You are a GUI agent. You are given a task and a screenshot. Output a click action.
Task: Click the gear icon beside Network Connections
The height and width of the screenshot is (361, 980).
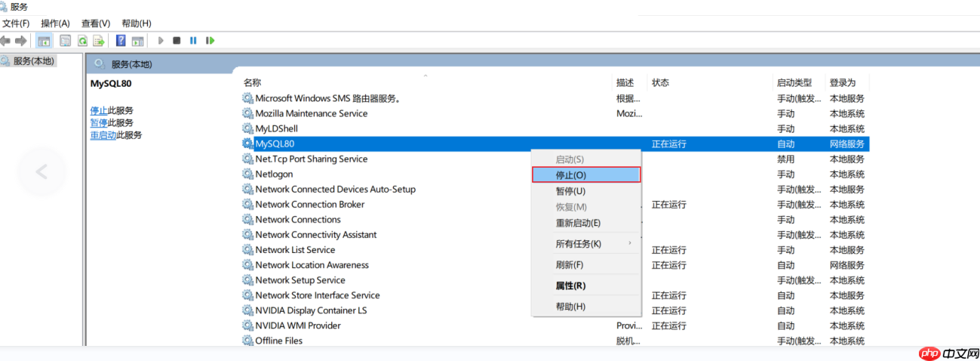pos(247,220)
